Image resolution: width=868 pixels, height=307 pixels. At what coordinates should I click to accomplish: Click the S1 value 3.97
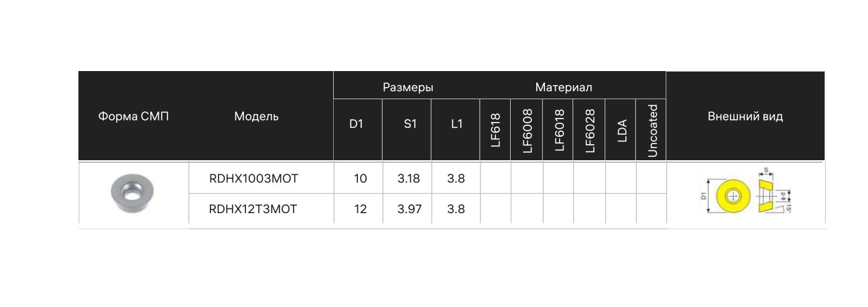click(x=409, y=209)
